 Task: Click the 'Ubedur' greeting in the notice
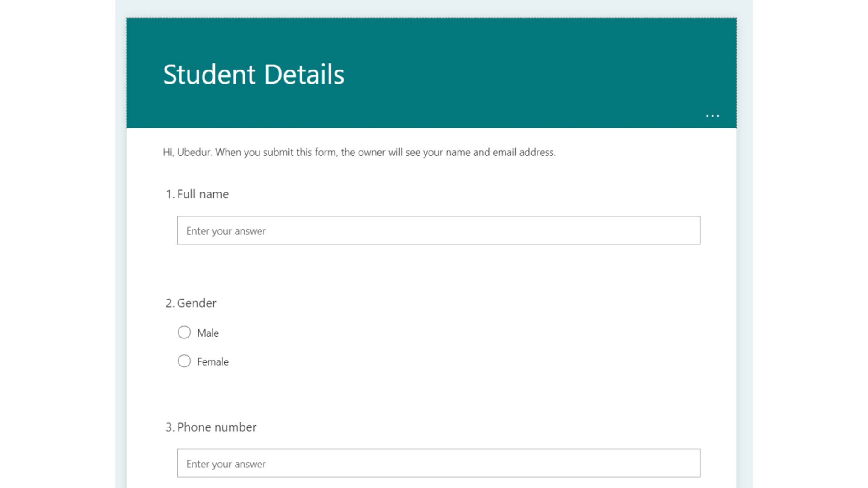[194, 152]
